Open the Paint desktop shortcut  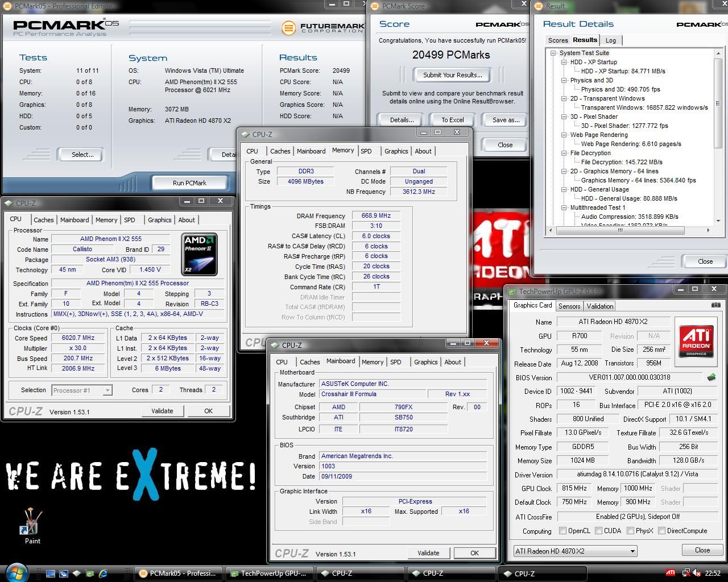tap(32, 526)
